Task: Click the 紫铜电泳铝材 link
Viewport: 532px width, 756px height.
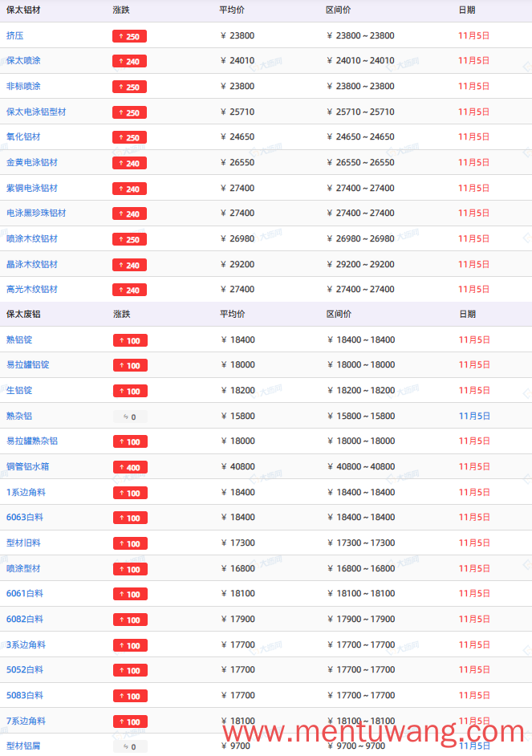Action: (32, 188)
